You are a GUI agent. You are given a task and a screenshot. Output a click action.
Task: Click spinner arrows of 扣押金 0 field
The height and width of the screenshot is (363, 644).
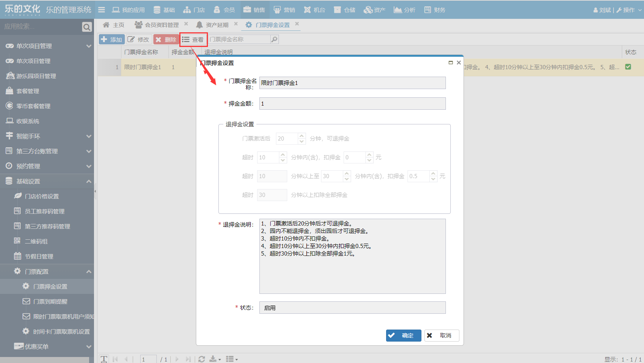click(x=370, y=157)
